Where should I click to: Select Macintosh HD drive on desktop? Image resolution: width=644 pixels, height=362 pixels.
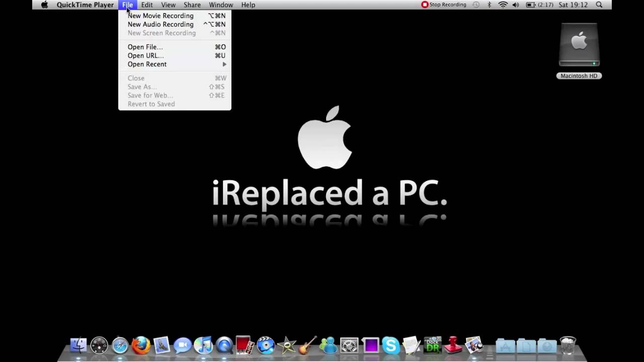579,51
